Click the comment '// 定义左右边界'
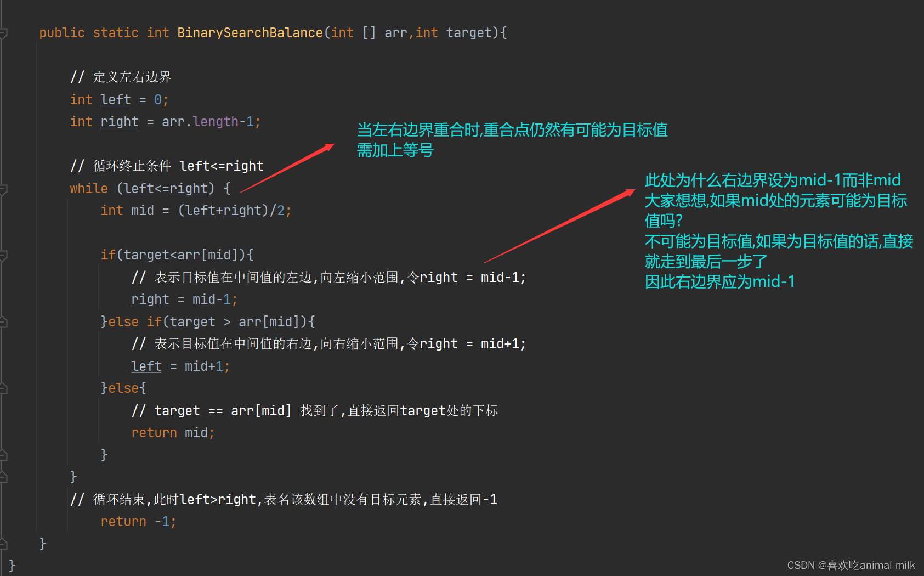Screen dimensions: 924x576 pos(121,77)
